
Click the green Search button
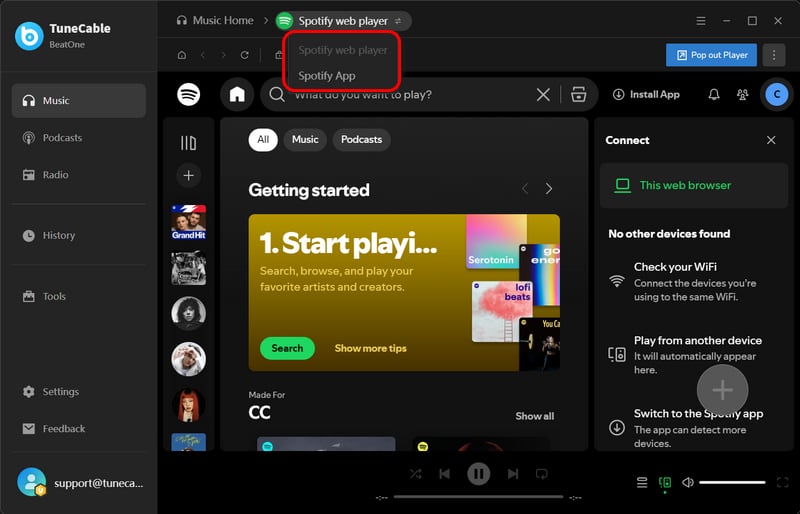[x=287, y=348]
